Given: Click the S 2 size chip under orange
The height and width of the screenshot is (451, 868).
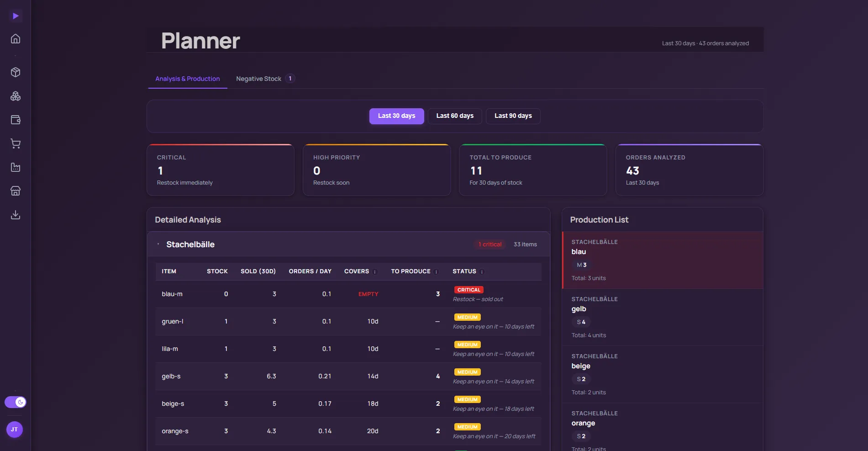Looking at the screenshot, I should [x=581, y=436].
